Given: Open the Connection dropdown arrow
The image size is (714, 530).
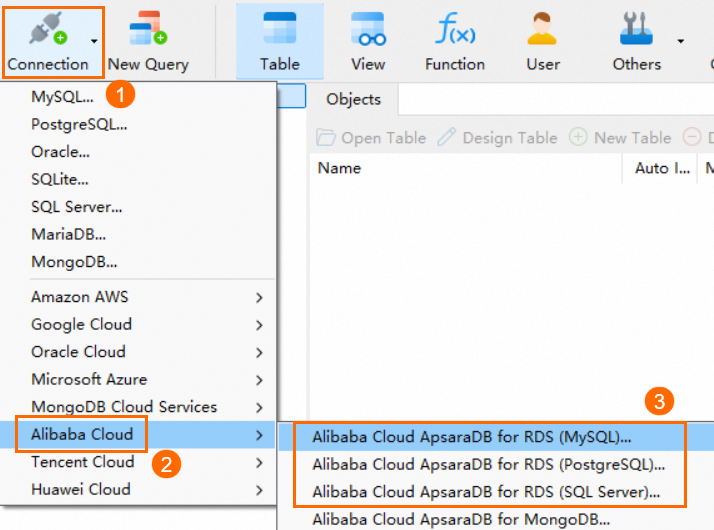Looking at the screenshot, I should 94,41.
